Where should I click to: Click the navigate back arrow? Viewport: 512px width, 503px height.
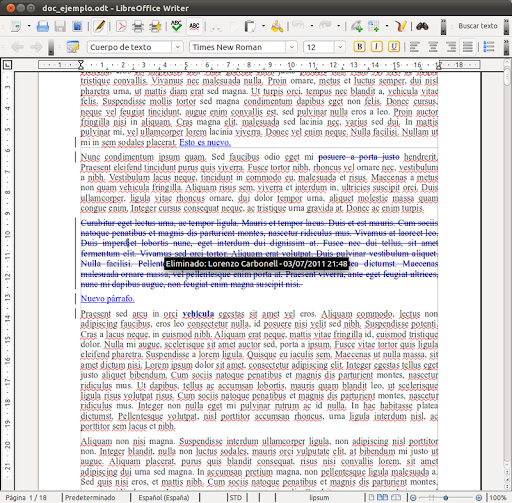coord(17,47)
